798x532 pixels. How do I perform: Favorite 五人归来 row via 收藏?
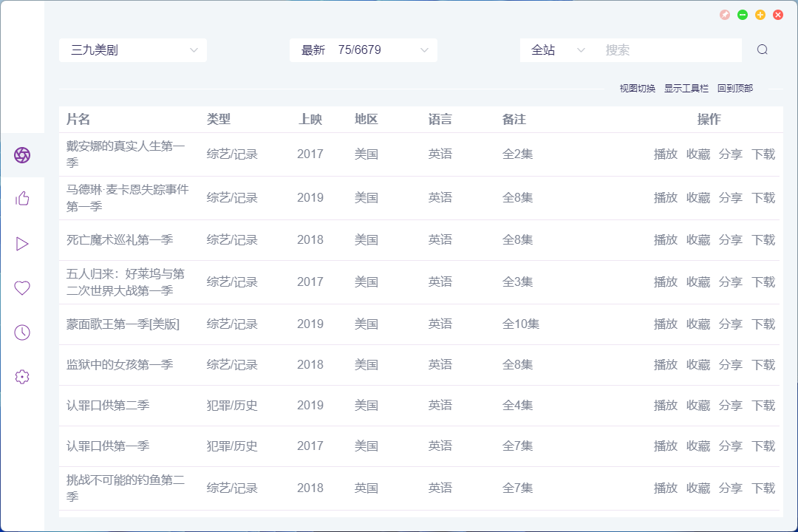698,282
